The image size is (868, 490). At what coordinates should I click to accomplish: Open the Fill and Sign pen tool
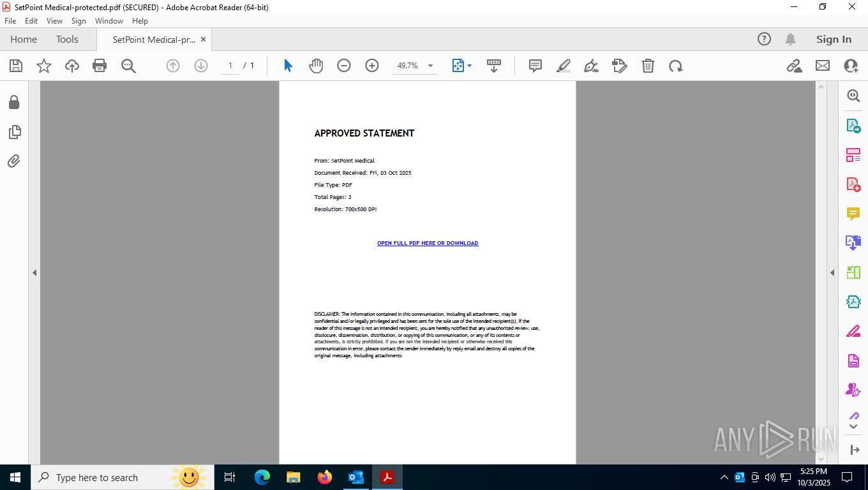592,66
